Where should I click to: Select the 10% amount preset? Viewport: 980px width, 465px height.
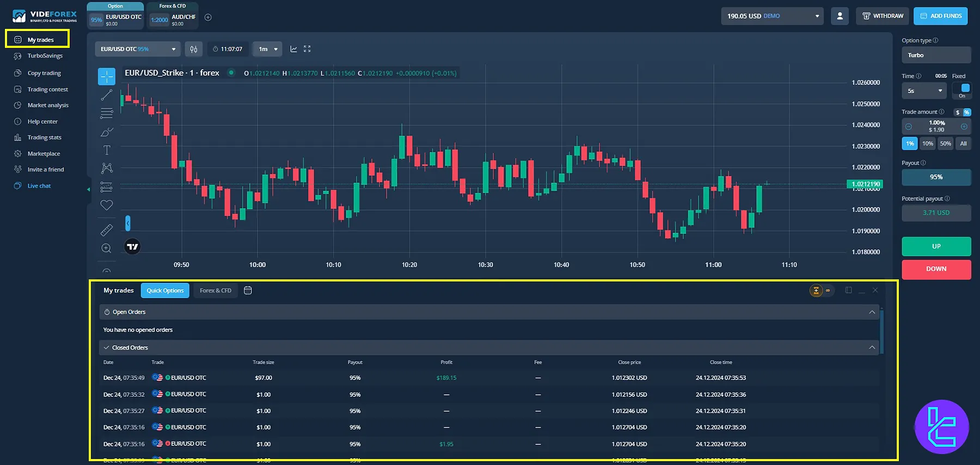point(928,144)
